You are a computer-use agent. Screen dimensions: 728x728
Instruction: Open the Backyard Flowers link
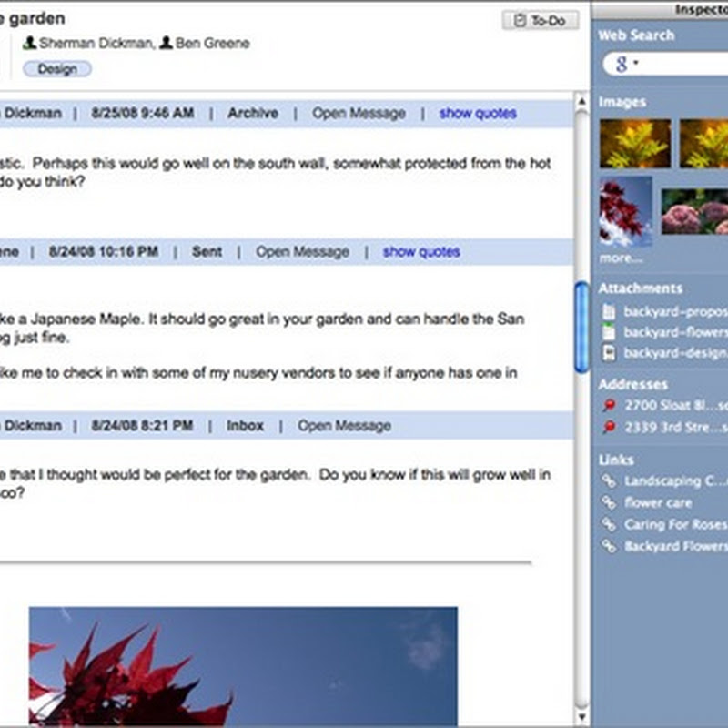coord(676,545)
